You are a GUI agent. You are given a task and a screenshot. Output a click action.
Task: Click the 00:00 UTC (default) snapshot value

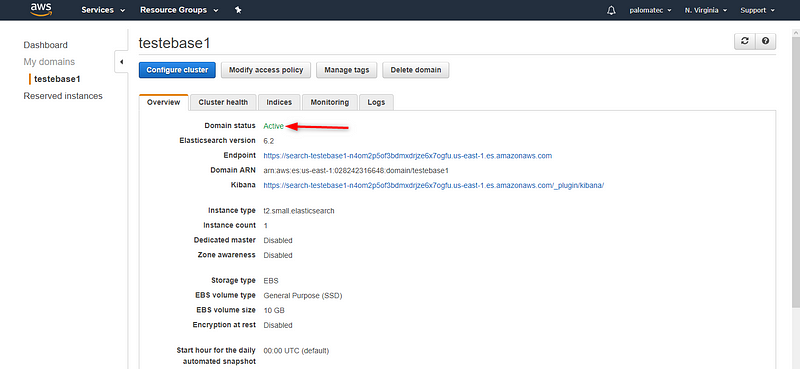[x=296, y=351]
